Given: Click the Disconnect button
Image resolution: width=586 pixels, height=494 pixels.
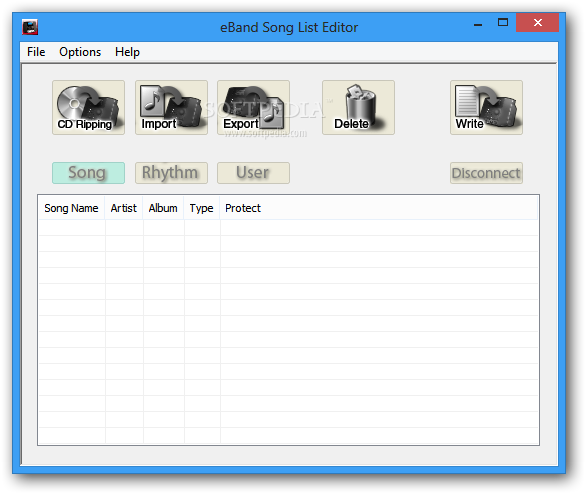Looking at the screenshot, I should 486,173.
